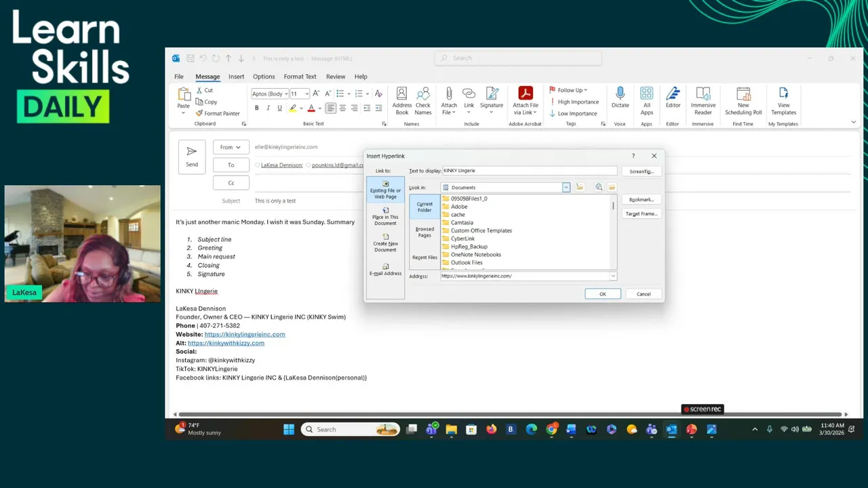Image resolution: width=868 pixels, height=488 pixels.
Task: Switch to the Insert ribbon tab
Action: (x=236, y=77)
